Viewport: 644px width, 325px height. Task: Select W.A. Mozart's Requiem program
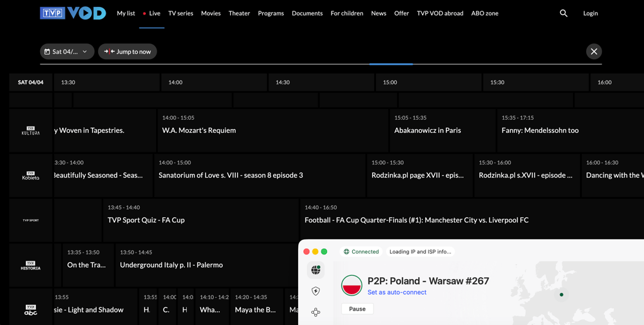[x=273, y=130]
